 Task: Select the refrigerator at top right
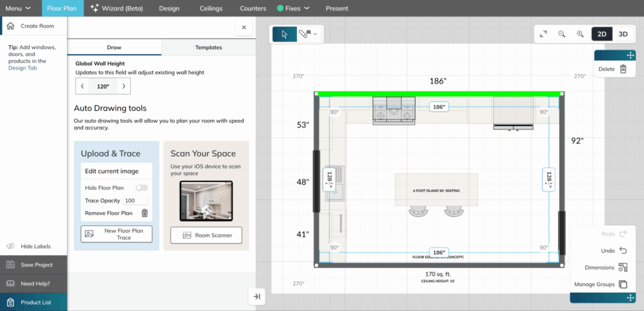[x=513, y=113]
